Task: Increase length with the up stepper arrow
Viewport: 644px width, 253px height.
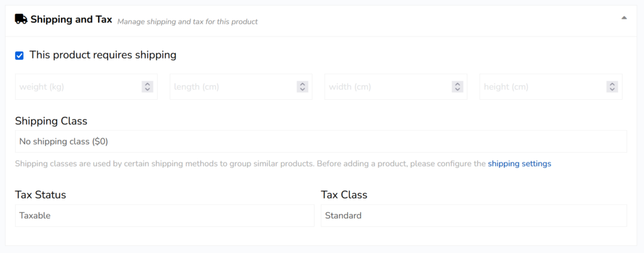Action: (302, 84)
